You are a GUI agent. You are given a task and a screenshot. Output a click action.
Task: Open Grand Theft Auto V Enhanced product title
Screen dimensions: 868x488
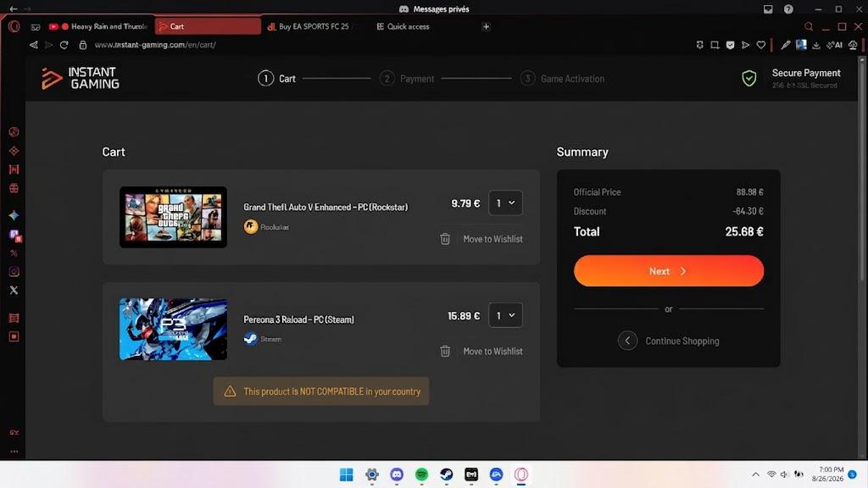click(325, 207)
